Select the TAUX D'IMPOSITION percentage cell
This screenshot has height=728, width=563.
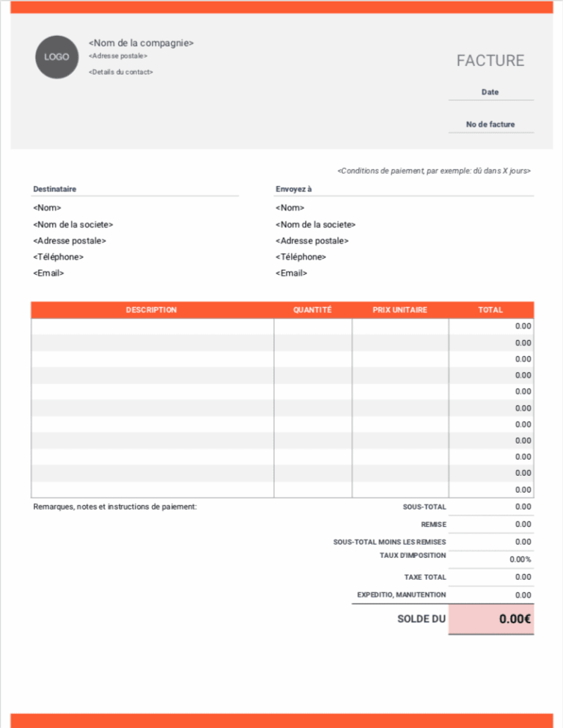491,559
